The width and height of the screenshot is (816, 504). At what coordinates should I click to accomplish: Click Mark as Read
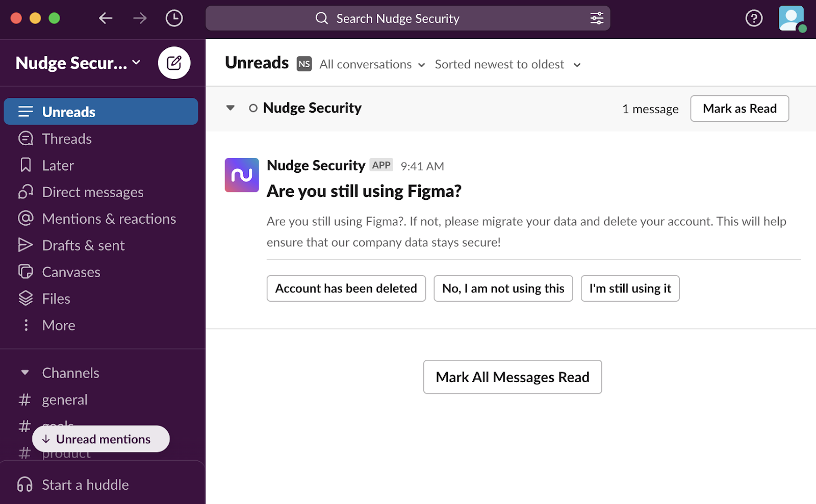[x=739, y=108]
